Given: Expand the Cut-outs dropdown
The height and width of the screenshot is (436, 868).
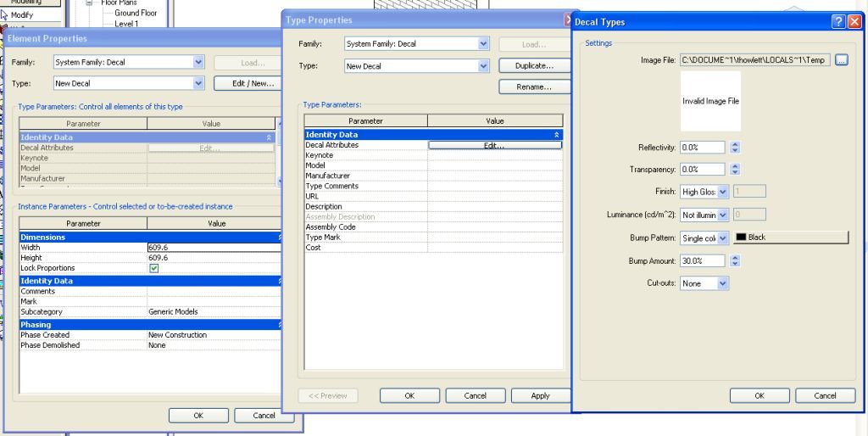Looking at the screenshot, I should pos(723,283).
